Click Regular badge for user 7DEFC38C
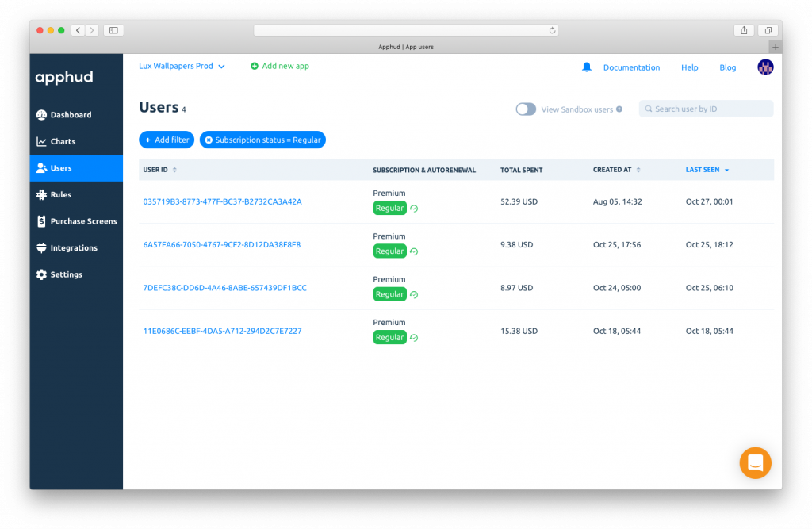Viewport: 812px width, 529px height. click(389, 294)
